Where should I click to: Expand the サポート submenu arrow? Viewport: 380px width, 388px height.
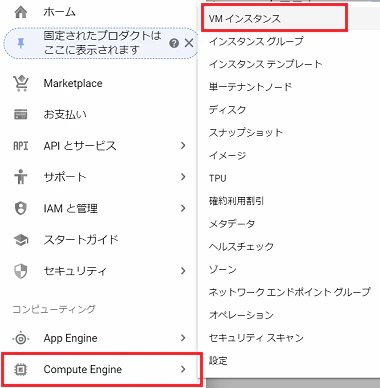183,177
